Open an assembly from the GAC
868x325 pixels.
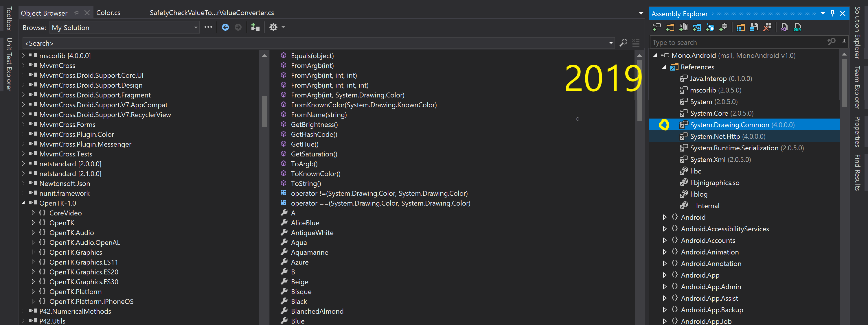pos(683,27)
